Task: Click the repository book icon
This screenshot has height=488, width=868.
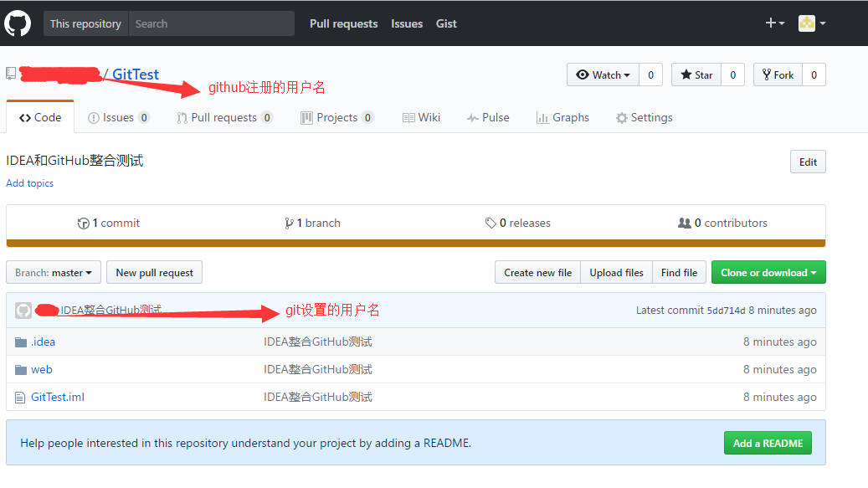Action: pos(11,74)
